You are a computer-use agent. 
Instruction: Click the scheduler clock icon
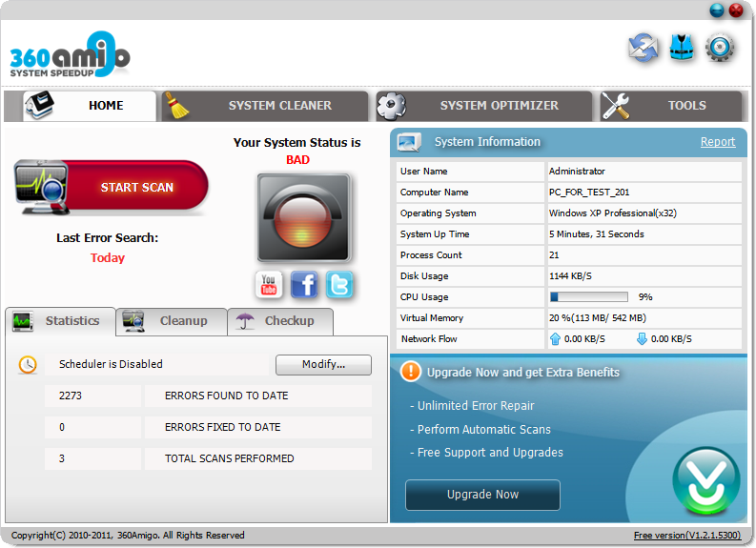click(29, 364)
